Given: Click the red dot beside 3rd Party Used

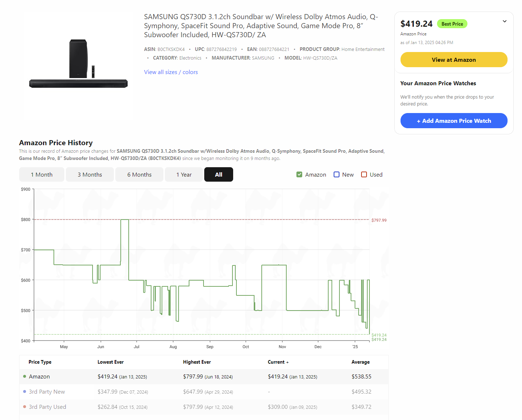Looking at the screenshot, I should click(x=25, y=407).
